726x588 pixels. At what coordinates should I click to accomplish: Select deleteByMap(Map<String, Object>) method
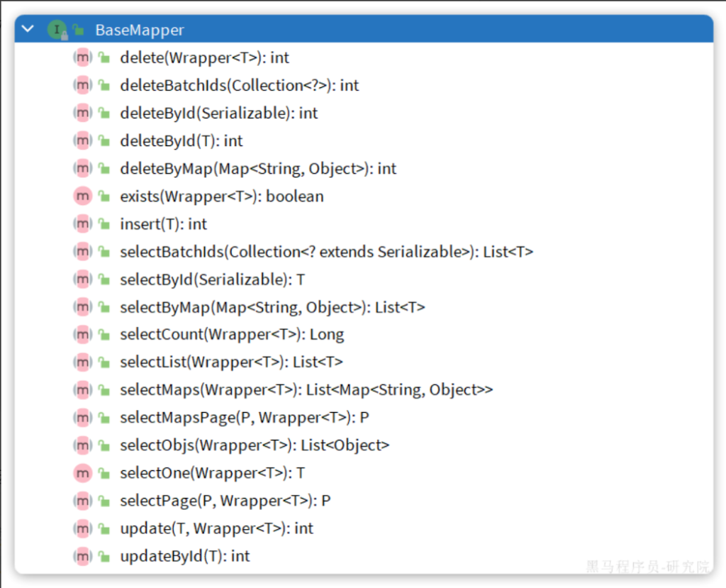258,169
